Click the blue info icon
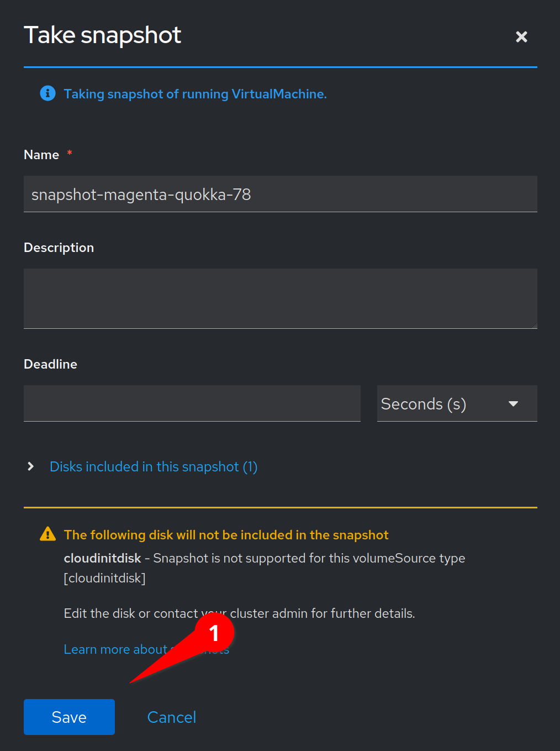The height and width of the screenshot is (751, 560). pos(48,93)
